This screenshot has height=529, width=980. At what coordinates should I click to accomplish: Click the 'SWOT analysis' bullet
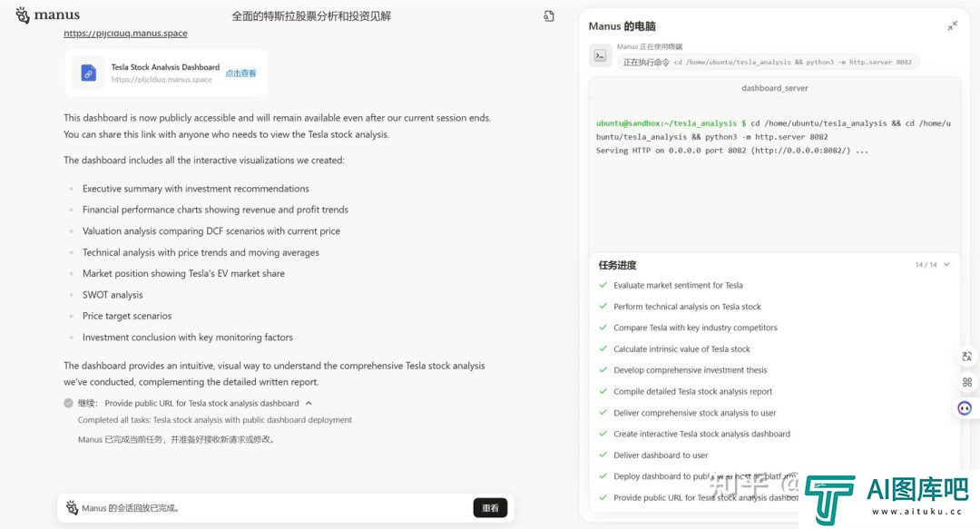[113, 295]
